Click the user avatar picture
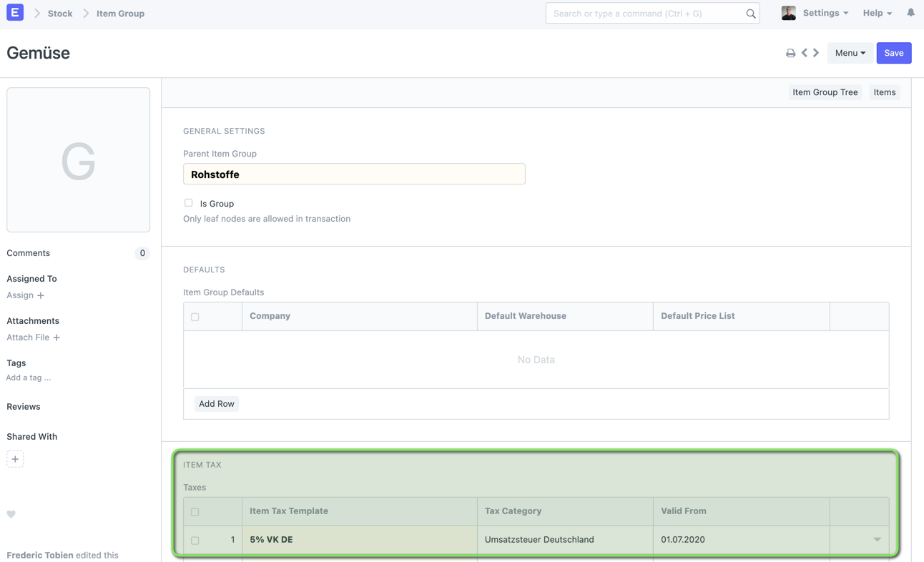Screen dimensions: 924x562 789,13
